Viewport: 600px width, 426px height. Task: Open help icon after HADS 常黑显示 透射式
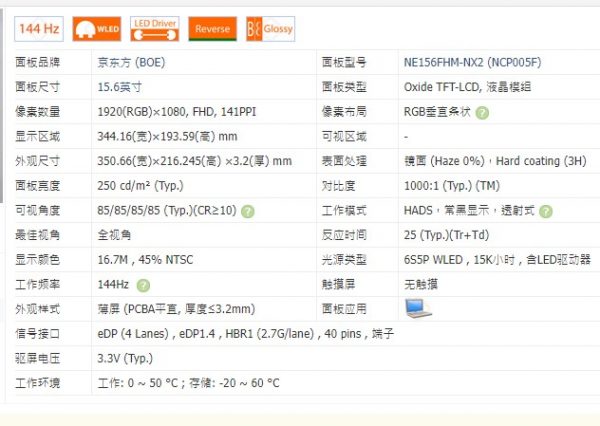546,211
